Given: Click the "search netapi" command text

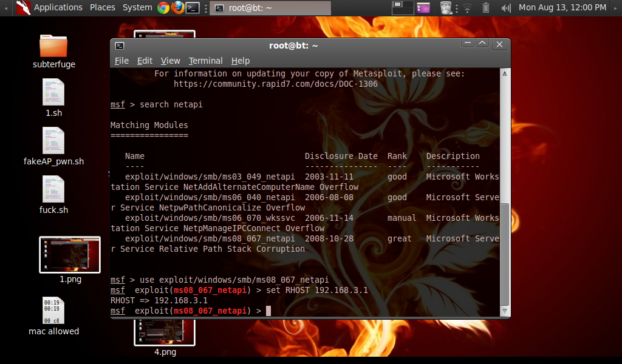Looking at the screenshot, I should (x=171, y=104).
